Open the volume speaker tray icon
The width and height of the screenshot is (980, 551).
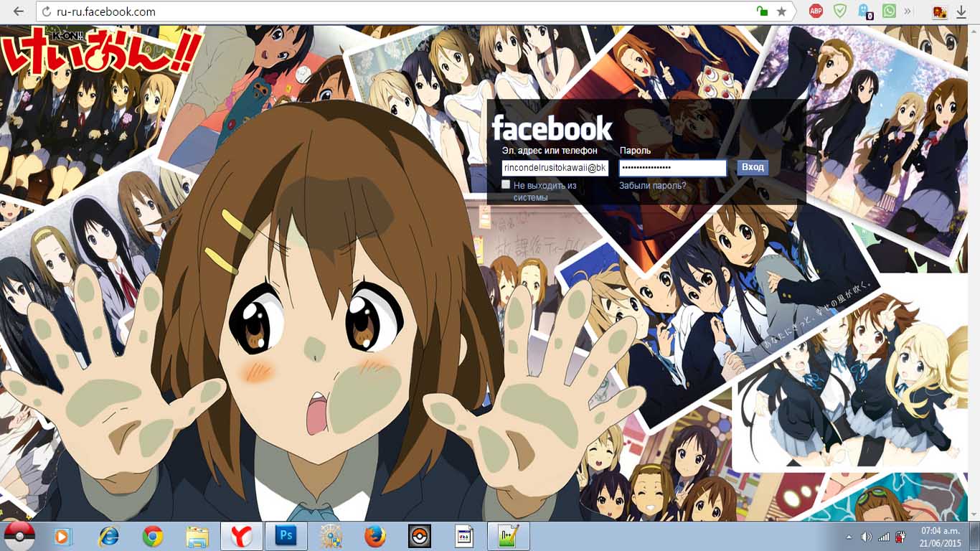click(867, 537)
